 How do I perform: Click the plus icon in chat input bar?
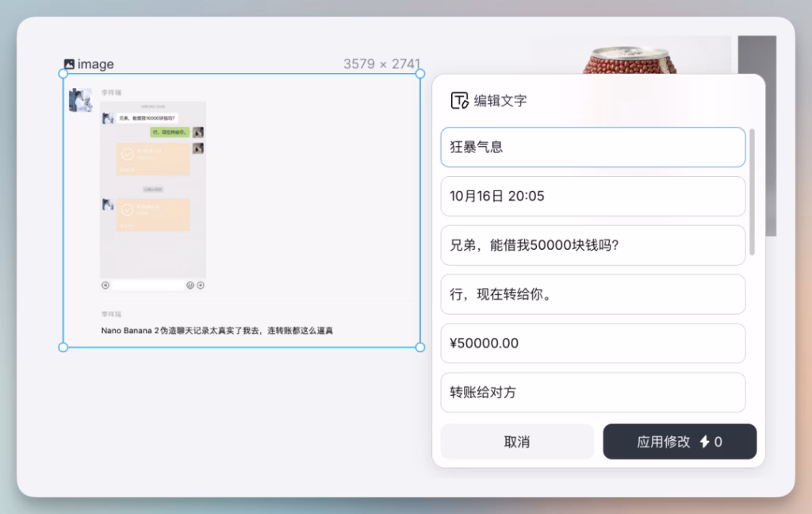[201, 285]
